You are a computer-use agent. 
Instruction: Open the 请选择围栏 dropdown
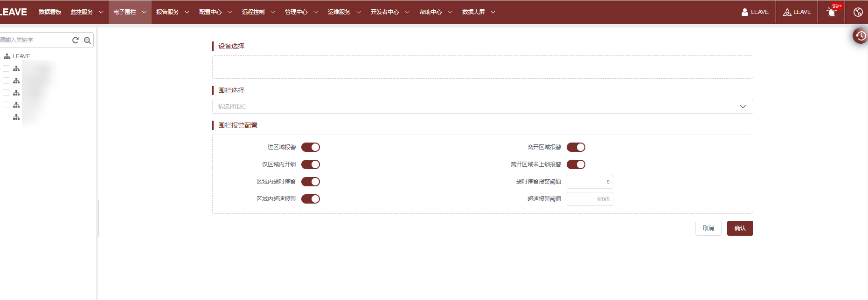click(482, 107)
